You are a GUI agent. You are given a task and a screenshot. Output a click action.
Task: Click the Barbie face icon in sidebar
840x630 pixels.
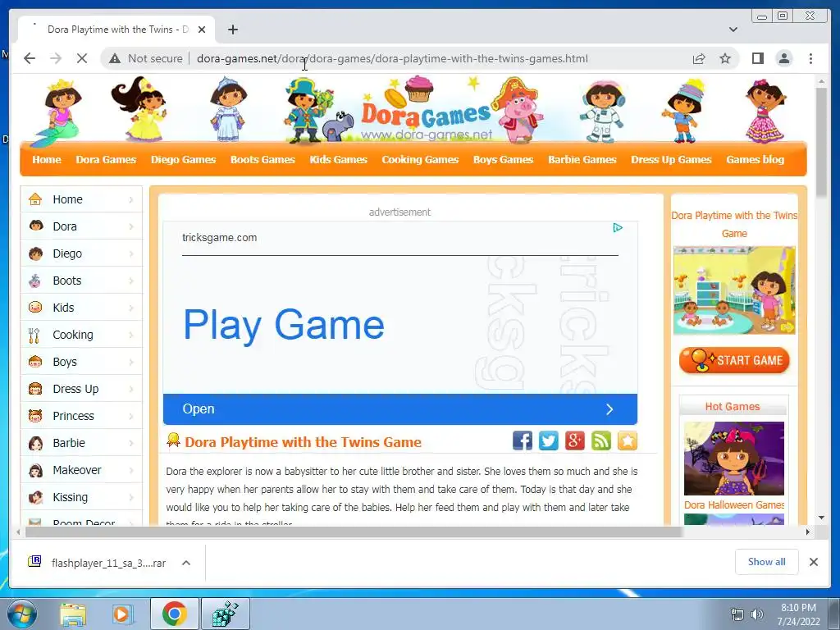pos(36,443)
